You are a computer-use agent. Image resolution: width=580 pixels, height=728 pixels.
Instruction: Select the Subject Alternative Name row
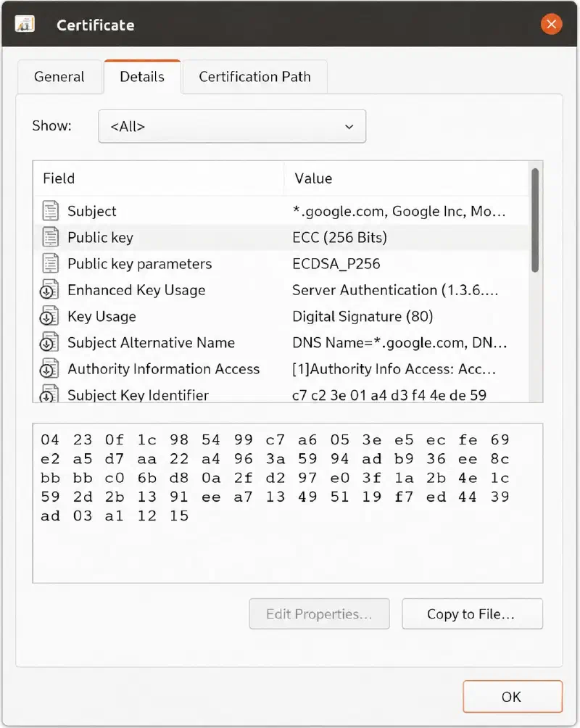(x=281, y=343)
